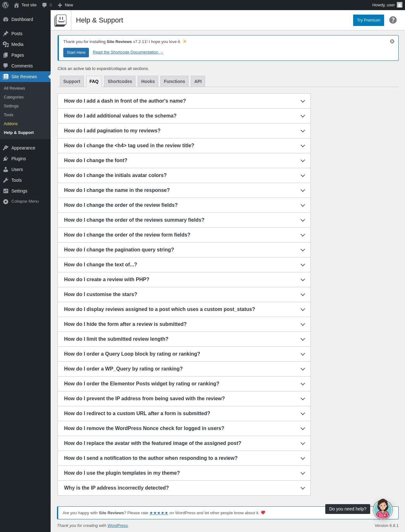Screen dimensions: 405x532
Task: Expand use plugin templates in theme question
Action: coord(184,473)
